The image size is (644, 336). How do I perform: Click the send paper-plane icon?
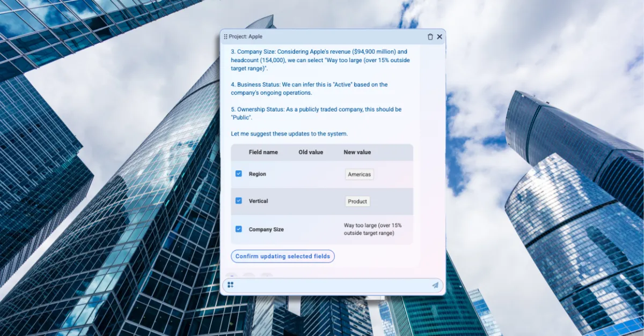(x=435, y=285)
